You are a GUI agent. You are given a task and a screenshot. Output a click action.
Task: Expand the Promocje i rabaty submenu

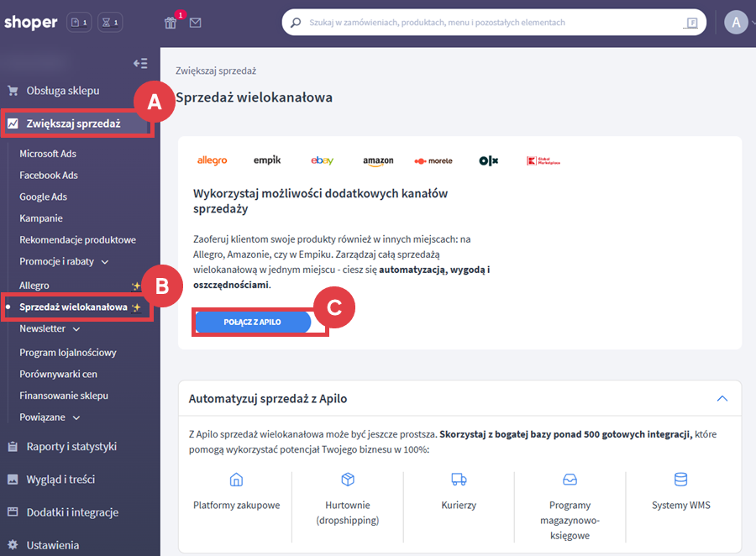click(x=104, y=261)
